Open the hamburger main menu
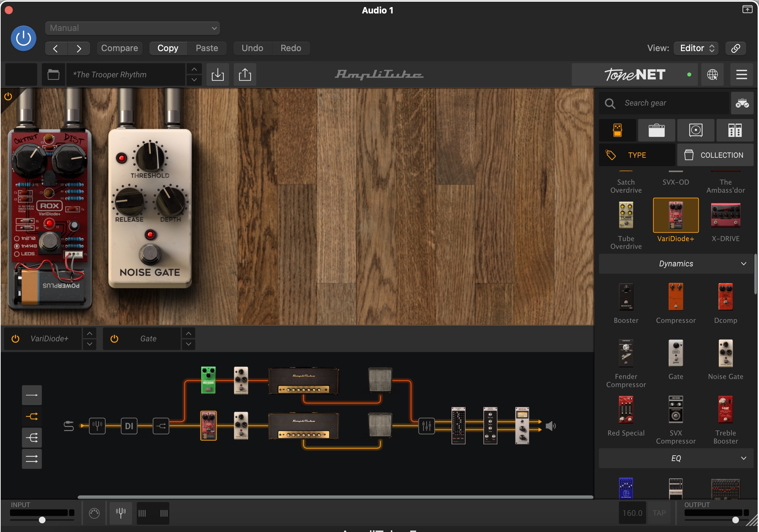The width and height of the screenshot is (759, 532). pos(742,74)
